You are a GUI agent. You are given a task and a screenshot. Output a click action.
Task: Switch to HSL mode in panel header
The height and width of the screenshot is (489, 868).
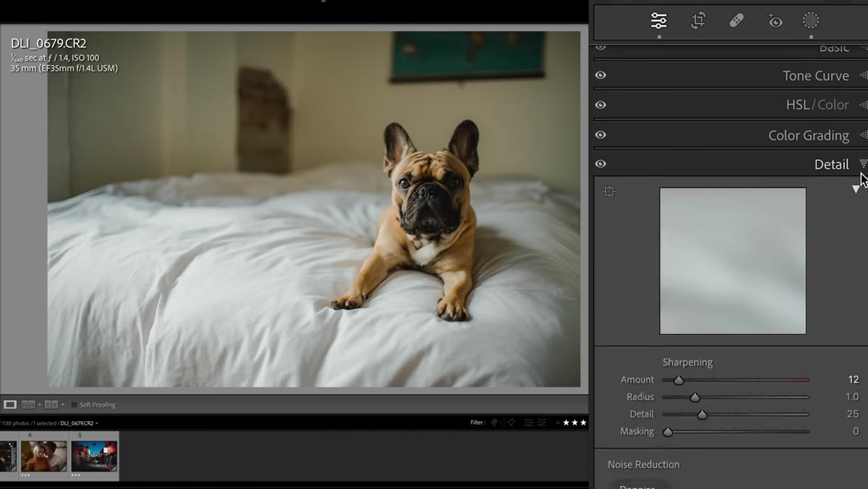(x=798, y=105)
